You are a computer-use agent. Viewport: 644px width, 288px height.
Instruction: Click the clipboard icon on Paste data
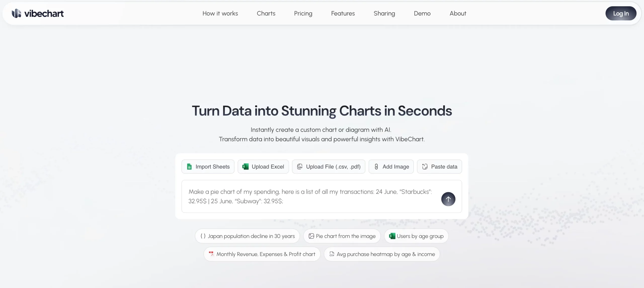pos(425,167)
